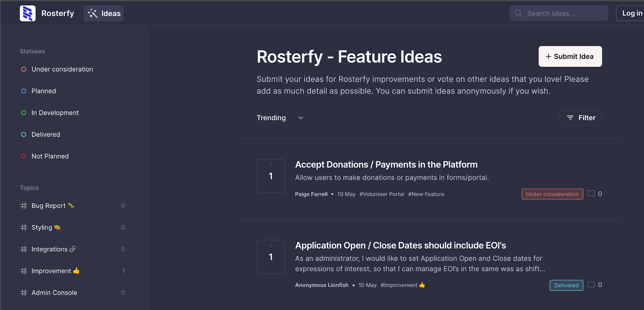Click the Filter button

(581, 118)
